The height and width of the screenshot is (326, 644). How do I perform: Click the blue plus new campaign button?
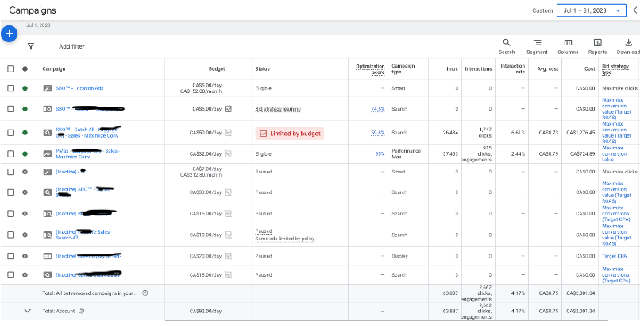tap(9, 33)
